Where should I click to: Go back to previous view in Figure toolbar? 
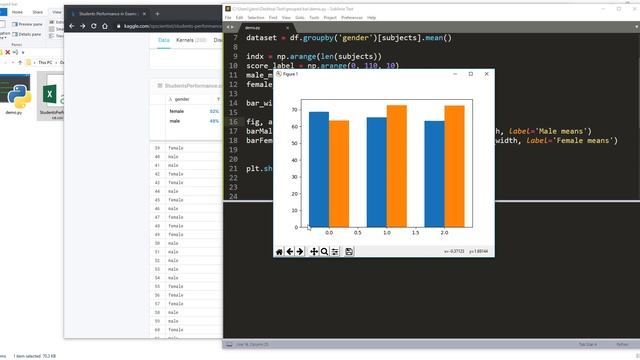click(290, 252)
